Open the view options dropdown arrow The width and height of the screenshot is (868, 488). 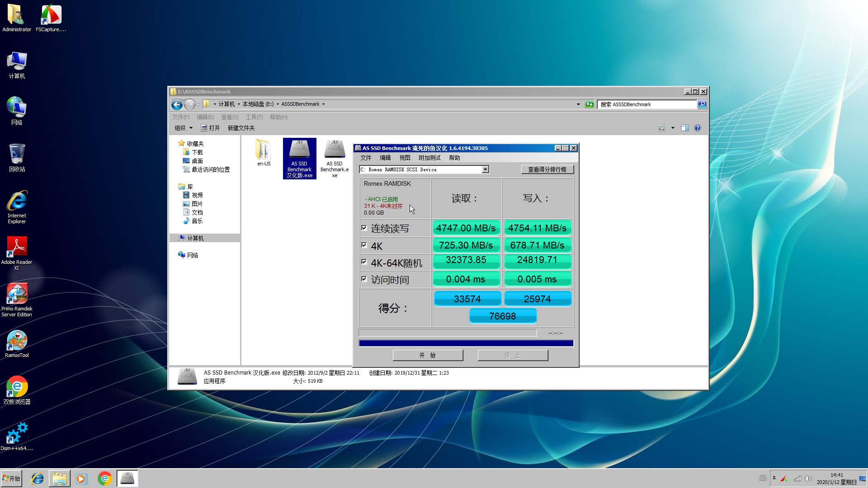(673, 128)
